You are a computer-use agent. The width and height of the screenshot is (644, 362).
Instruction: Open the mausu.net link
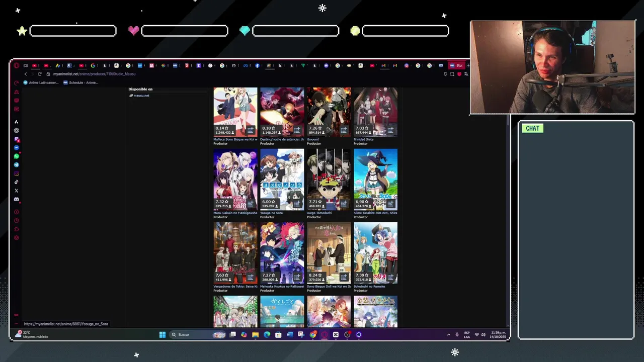pos(141,96)
